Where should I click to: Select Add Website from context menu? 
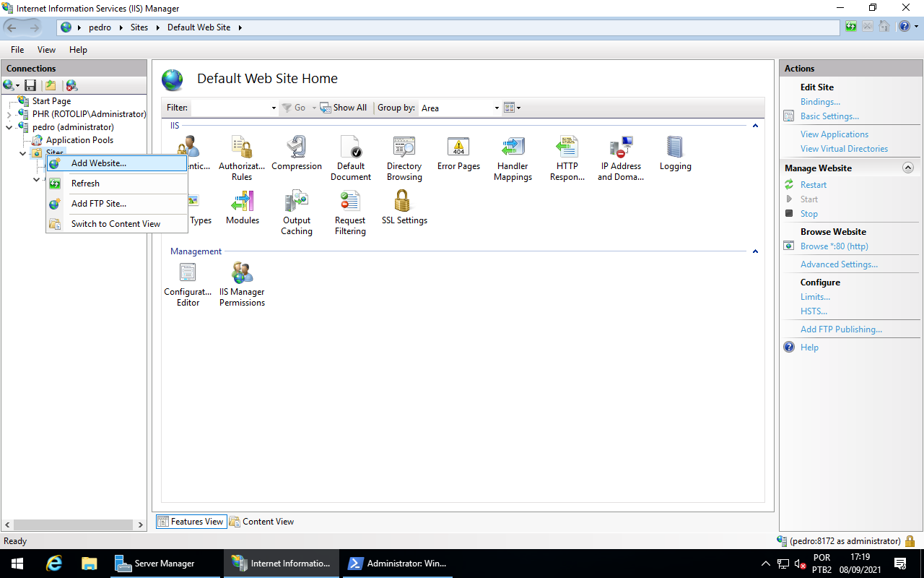pyautogui.click(x=98, y=163)
